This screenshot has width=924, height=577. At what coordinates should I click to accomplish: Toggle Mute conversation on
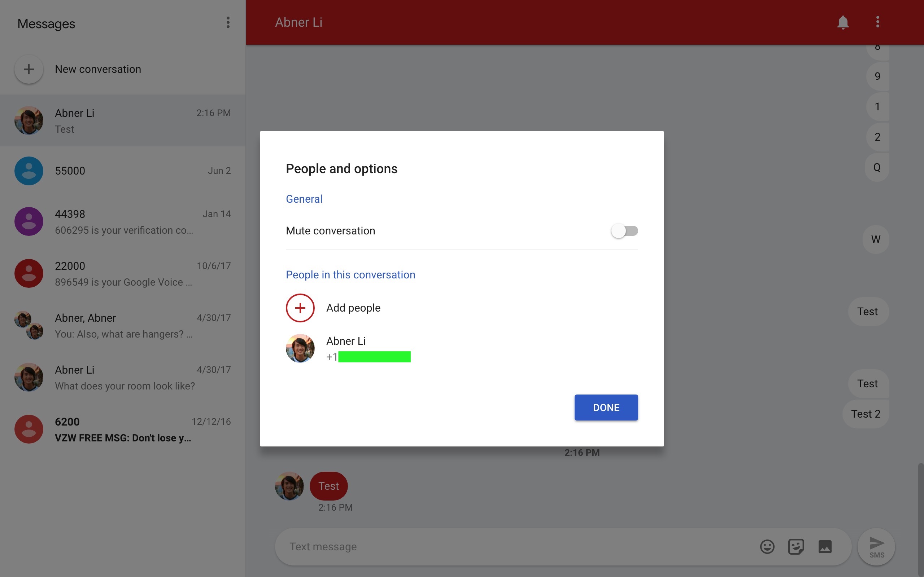pyautogui.click(x=625, y=230)
